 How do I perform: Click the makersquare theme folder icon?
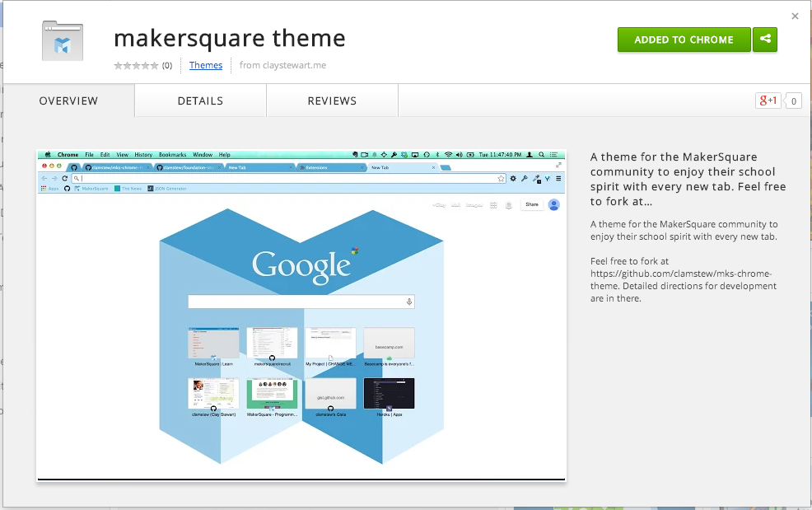pyautogui.click(x=63, y=41)
